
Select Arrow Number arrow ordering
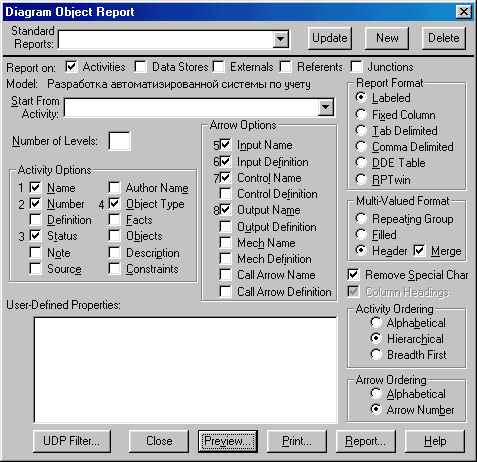376,409
